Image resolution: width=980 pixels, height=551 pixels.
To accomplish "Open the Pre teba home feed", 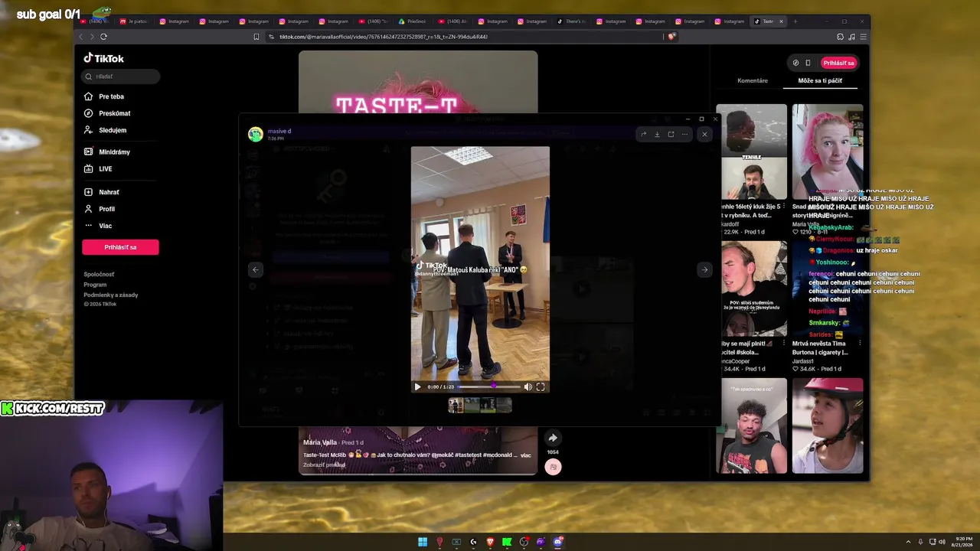I will click(x=105, y=96).
